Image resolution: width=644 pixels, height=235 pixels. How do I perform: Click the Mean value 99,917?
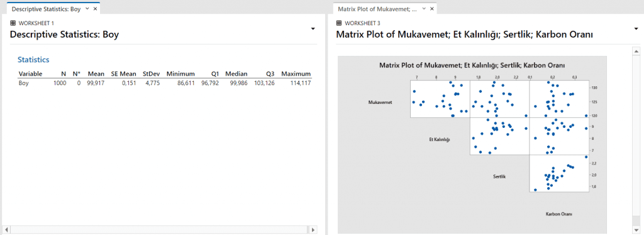(x=96, y=83)
